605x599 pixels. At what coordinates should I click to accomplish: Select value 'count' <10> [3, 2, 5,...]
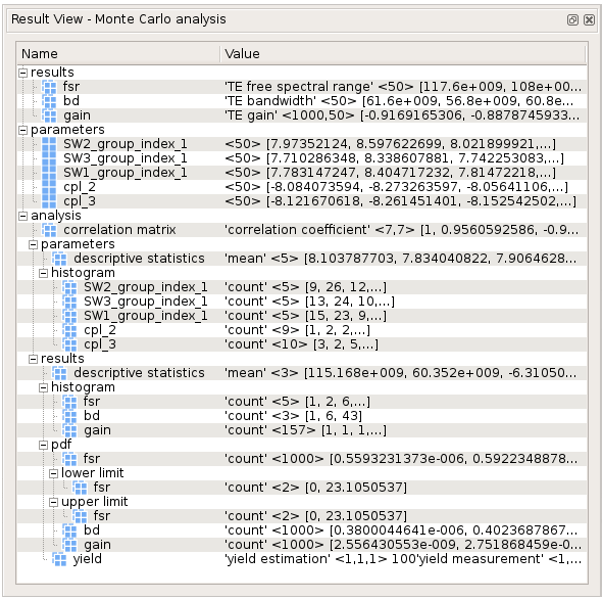click(x=301, y=344)
